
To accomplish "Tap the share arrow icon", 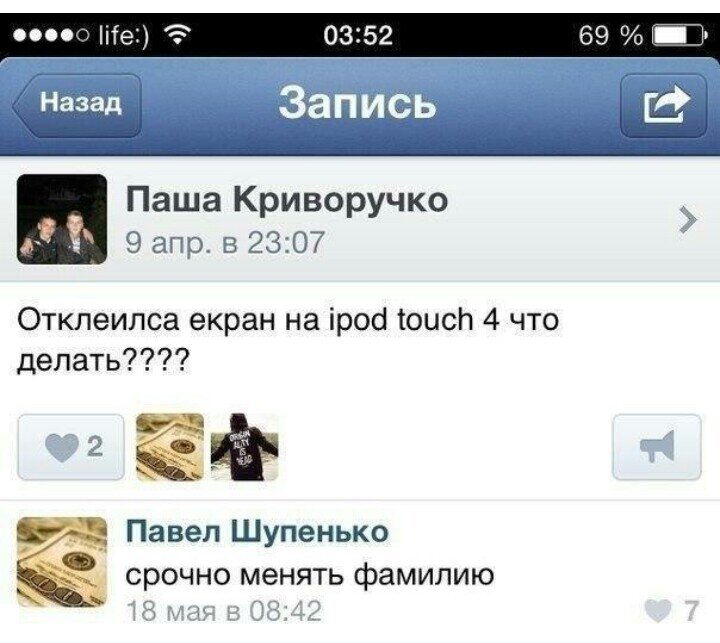I will pyautogui.click(x=664, y=106).
